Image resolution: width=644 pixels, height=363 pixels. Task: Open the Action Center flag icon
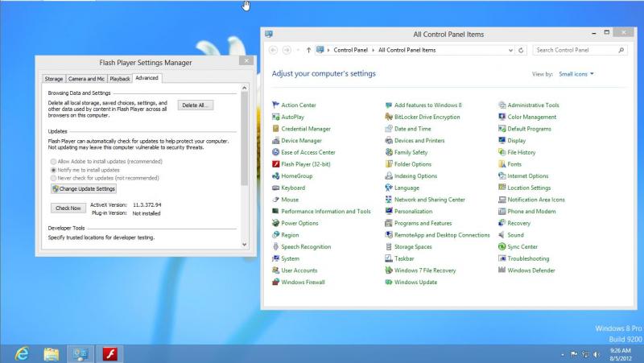(275, 105)
